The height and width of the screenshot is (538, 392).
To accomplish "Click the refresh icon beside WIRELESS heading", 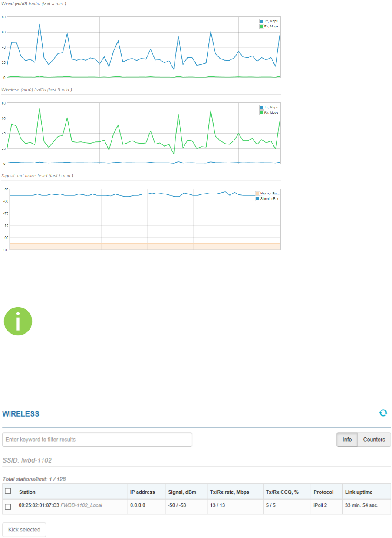I will pyautogui.click(x=383, y=413).
